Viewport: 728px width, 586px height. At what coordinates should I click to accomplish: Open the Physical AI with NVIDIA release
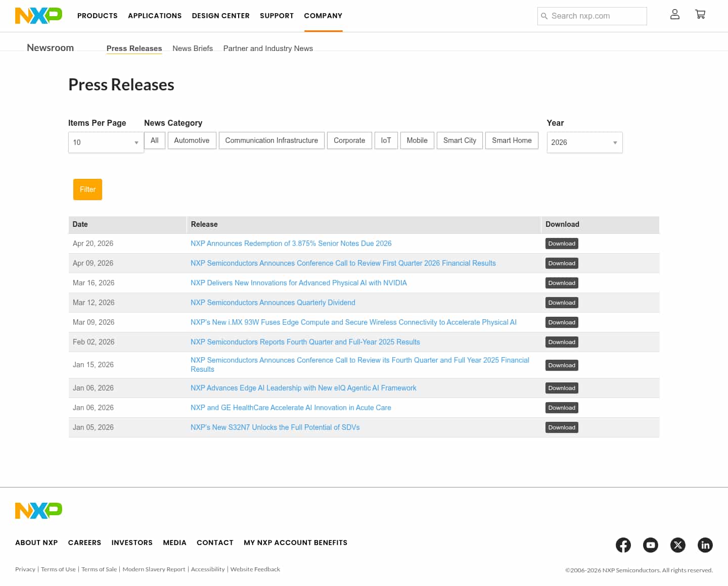pos(299,283)
